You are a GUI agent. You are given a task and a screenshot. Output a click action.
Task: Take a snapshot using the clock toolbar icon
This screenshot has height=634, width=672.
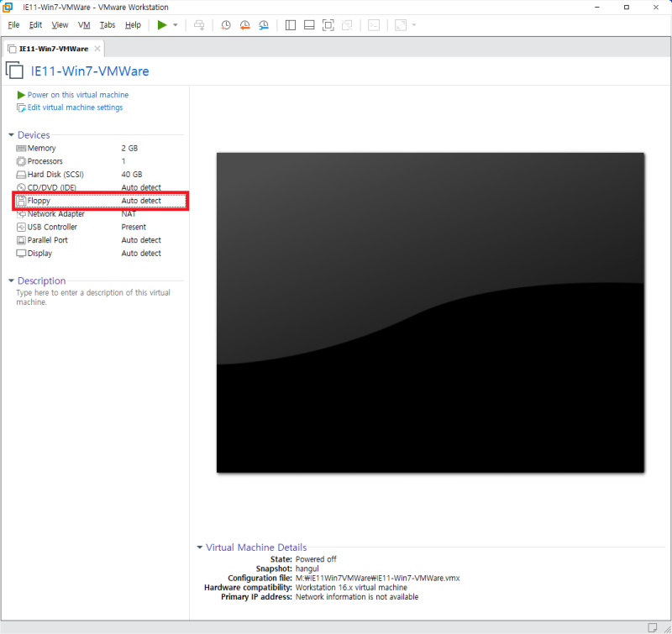pyautogui.click(x=226, y=24)
